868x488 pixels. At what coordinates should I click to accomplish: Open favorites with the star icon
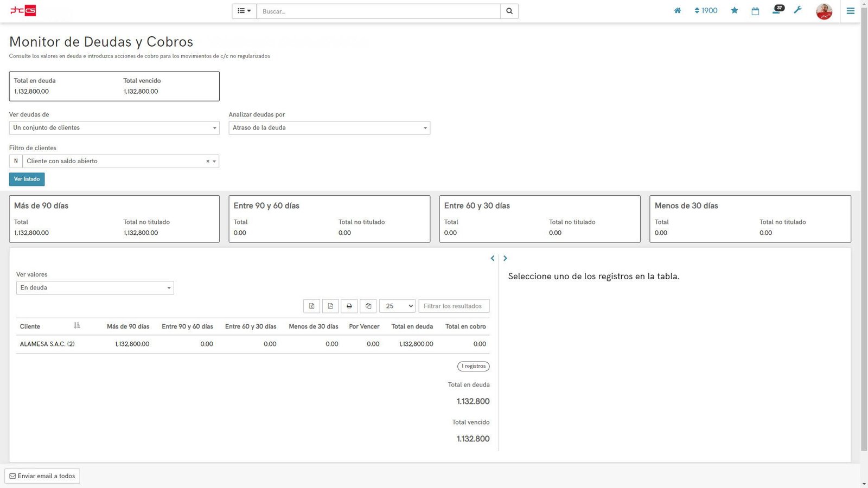click(x=735, y=11)
